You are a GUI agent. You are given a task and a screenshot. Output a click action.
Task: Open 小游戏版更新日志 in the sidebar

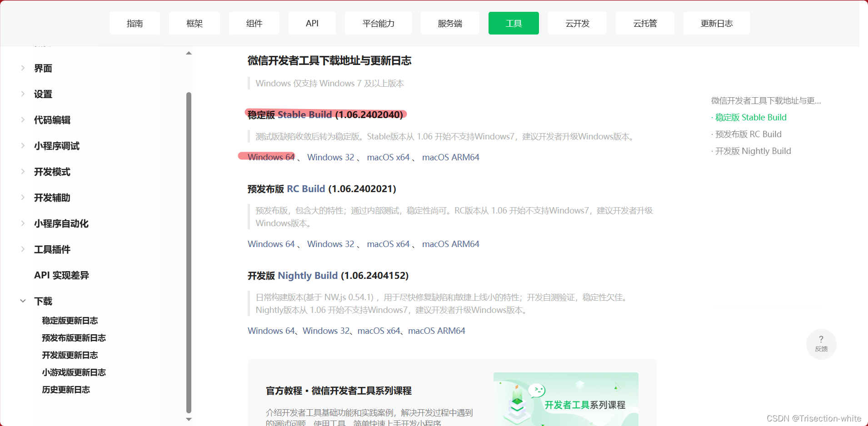[74, 372]
